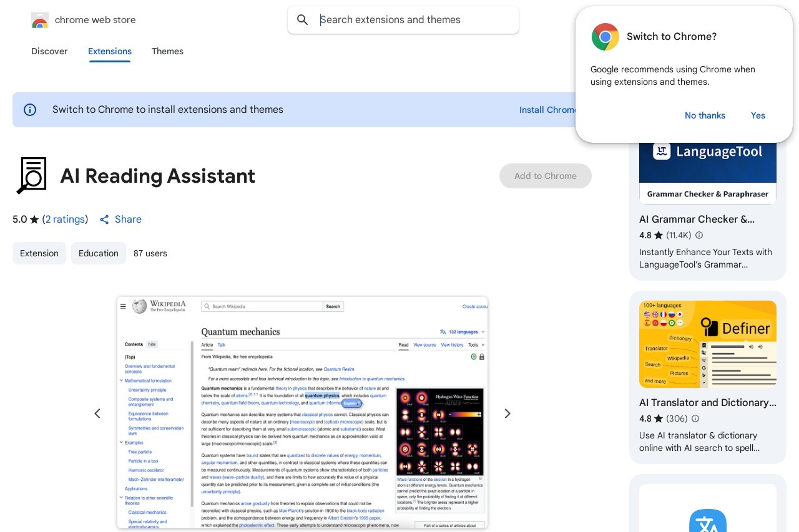Screen dimensions: 799x532
Task: Click Yes in the Switch to Chrome popup
Action: point(758,115)
